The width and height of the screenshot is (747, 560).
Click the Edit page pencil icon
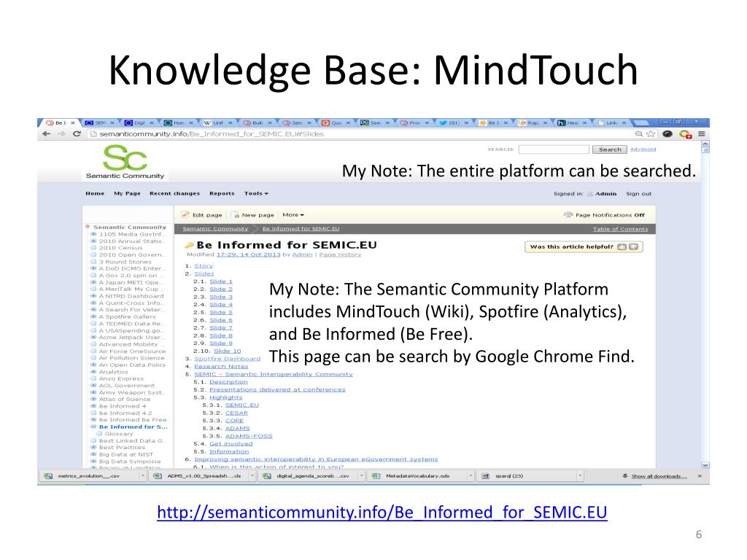[x=185, y=215]
